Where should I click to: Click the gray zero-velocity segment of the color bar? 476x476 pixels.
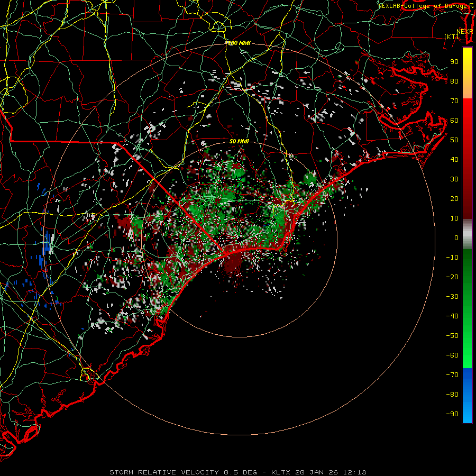click(467, 234)
